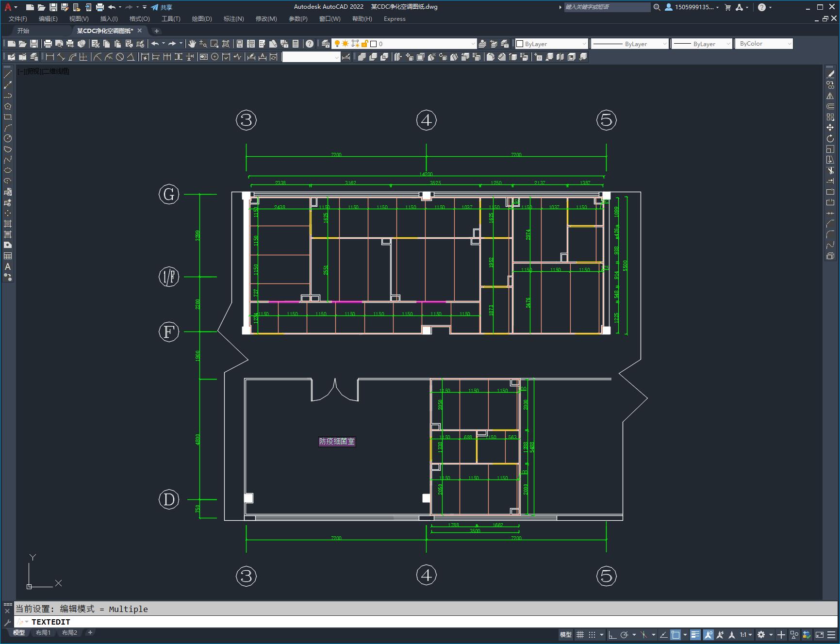Select the Hatch tool
This screenshot has height=644, width=840.
click(8, 224)
